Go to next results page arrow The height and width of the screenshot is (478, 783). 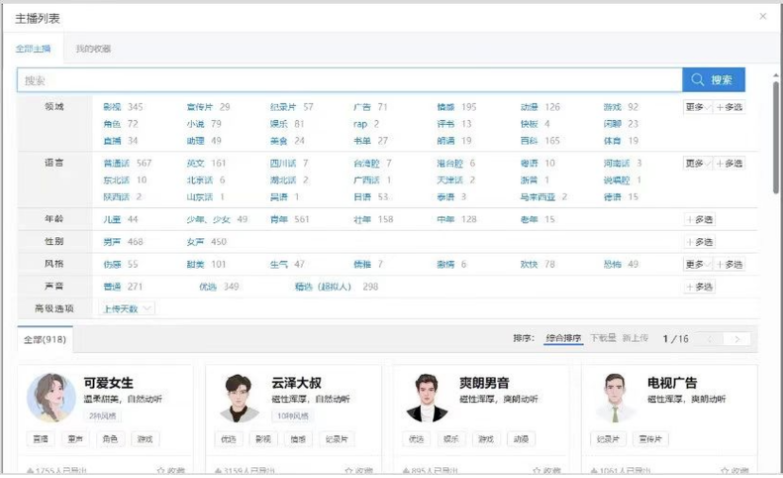[x=737, y=339]
